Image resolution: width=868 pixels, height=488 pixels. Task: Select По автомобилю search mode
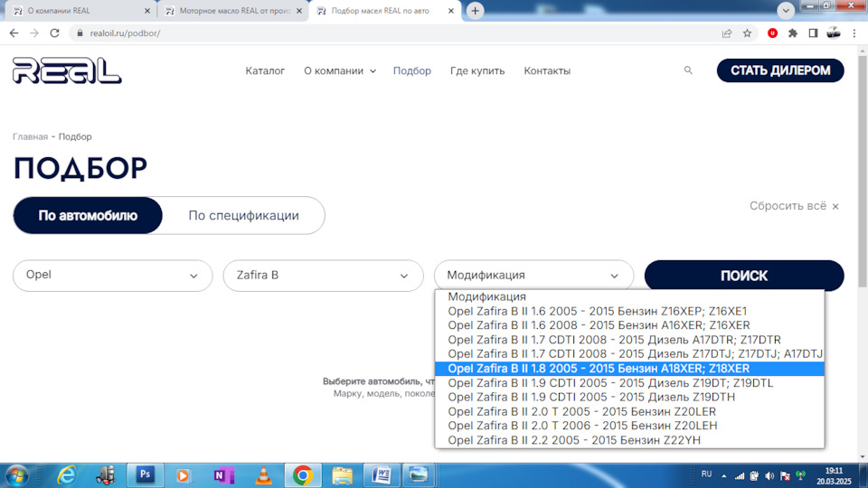click(x=88, y=215)
